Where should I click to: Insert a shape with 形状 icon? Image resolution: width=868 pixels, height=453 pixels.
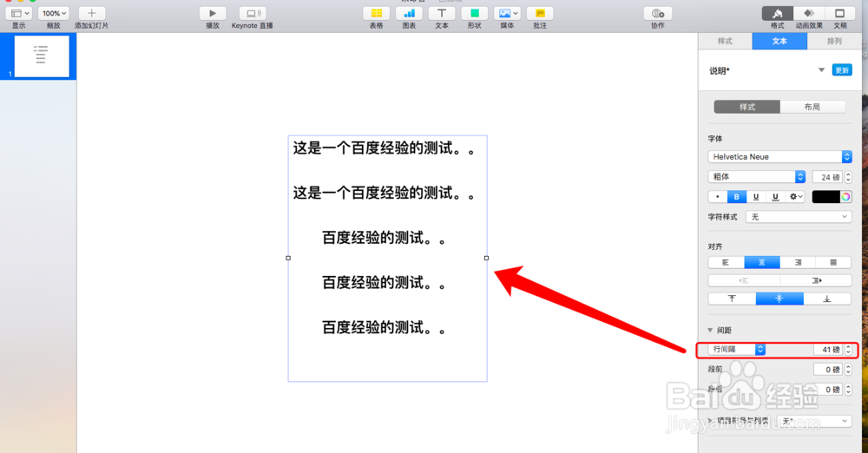[475, 13]
